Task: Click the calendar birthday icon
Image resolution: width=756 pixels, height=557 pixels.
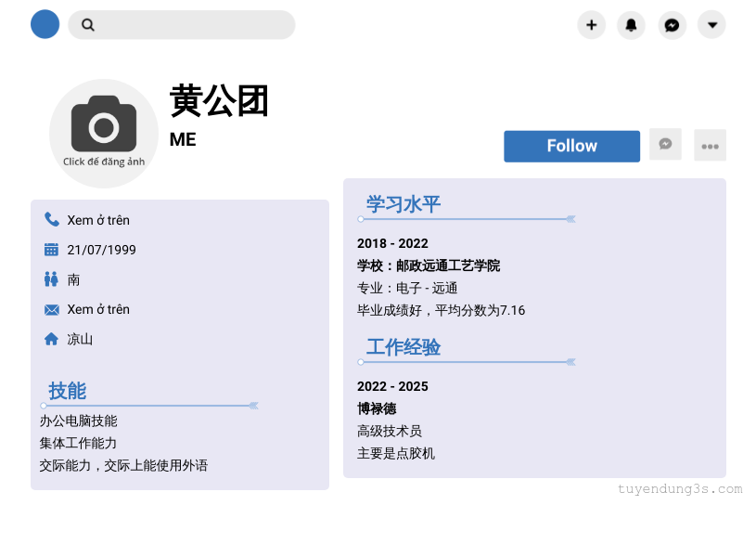Action: pos(52,250)
